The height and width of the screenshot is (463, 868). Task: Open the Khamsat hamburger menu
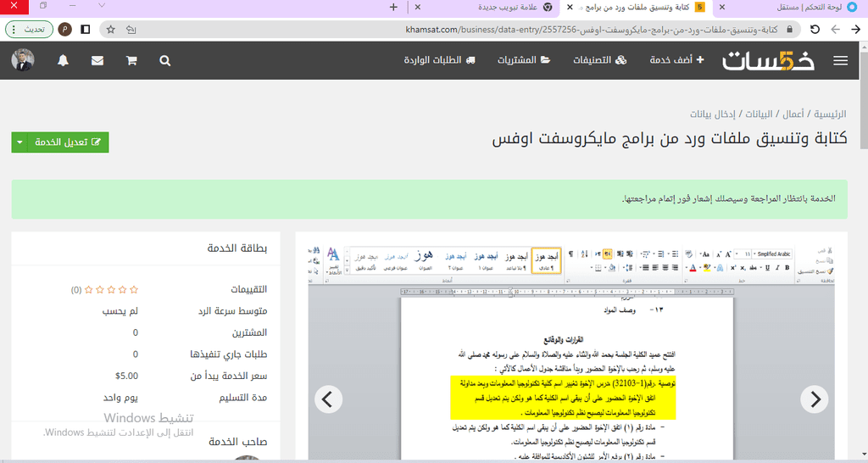click(x=840, y=61)
